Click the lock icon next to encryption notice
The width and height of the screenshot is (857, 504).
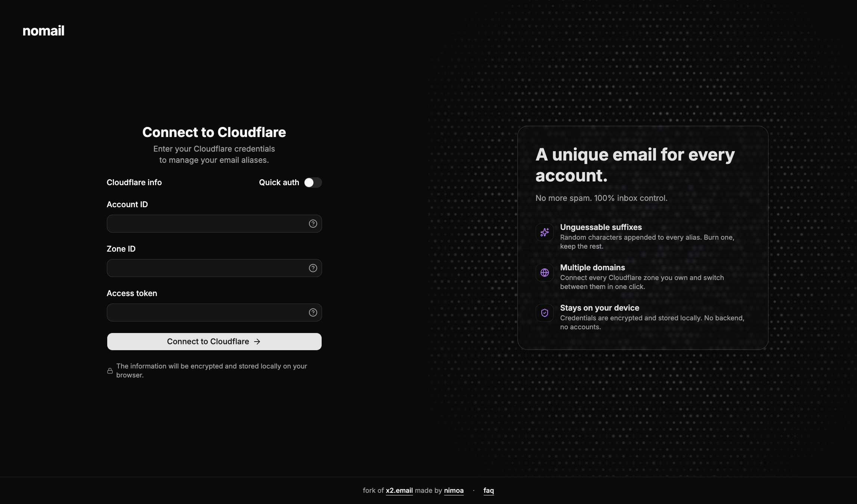(110, 370)
